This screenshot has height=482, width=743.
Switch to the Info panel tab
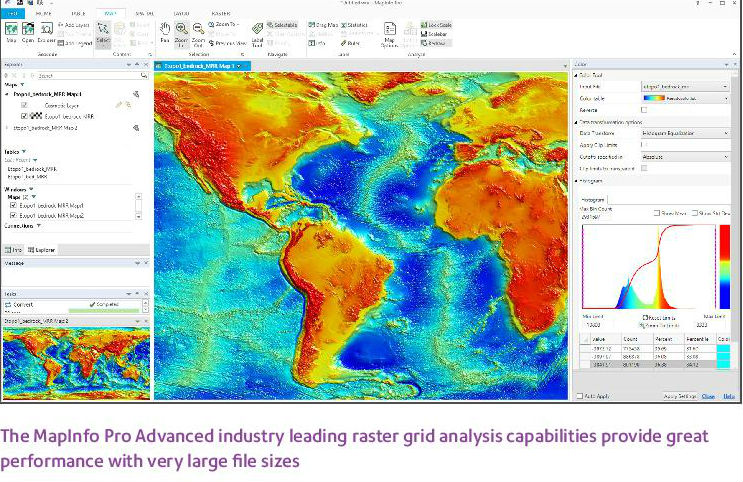[x=13, y=250]
